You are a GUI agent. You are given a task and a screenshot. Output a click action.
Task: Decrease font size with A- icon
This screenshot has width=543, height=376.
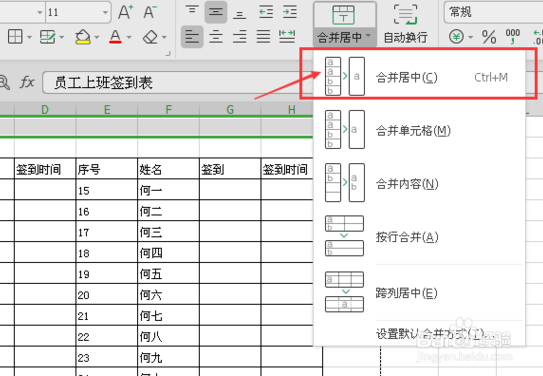pos(150,12)
